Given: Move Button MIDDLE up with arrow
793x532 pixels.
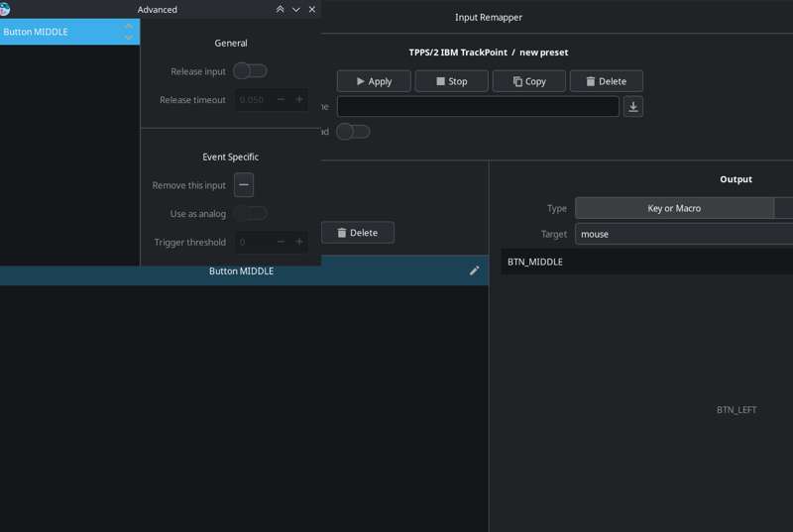Looking at the screenshot, I should tap(129, 26).
